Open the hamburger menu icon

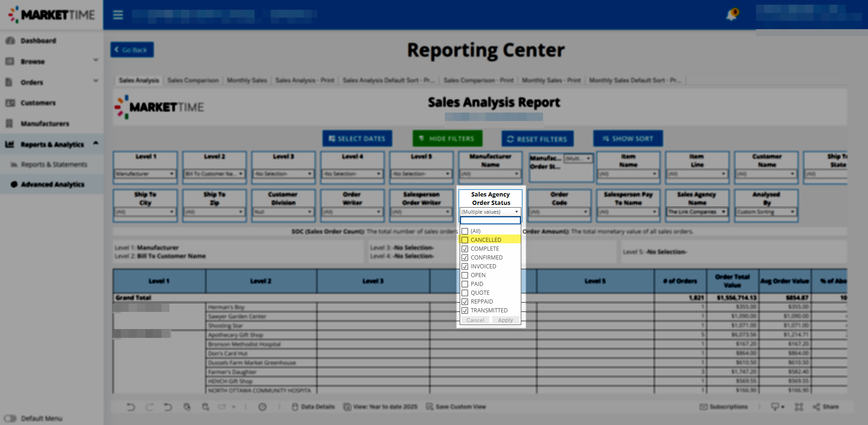tap(118, 15)
